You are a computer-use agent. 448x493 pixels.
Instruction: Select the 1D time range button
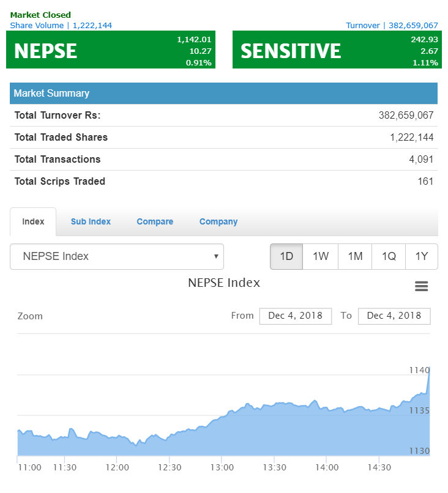click(286, 256)
